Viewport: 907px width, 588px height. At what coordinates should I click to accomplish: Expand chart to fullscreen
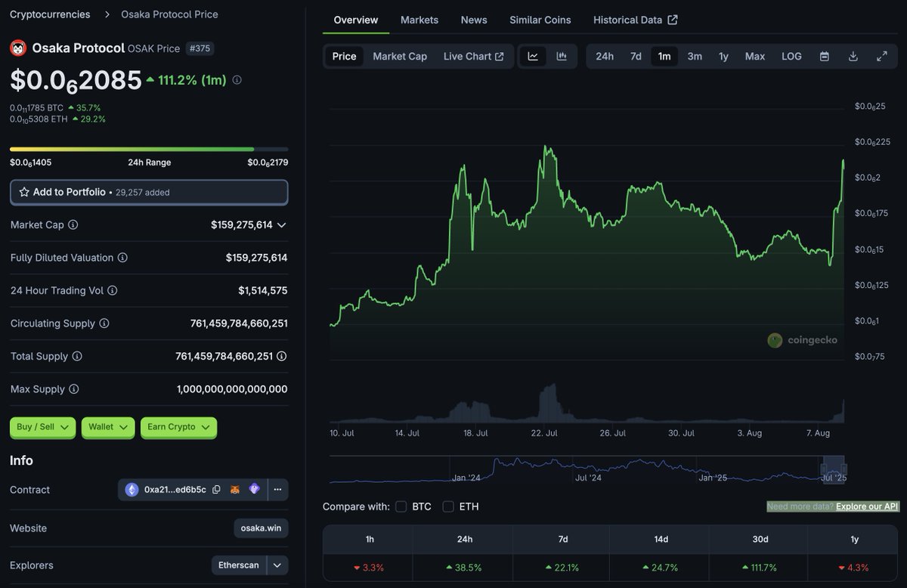pyautogui.click(x=882, y=57)
